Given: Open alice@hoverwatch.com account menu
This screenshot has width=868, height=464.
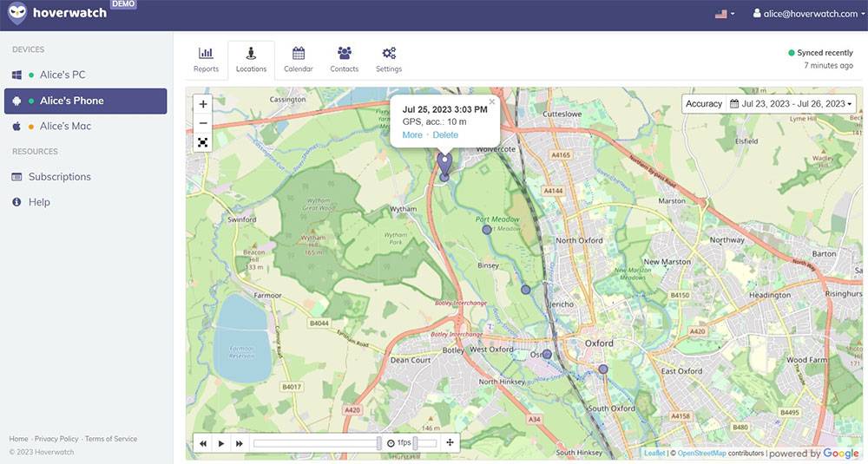Looking at the screenshot, I should point(809,14).
